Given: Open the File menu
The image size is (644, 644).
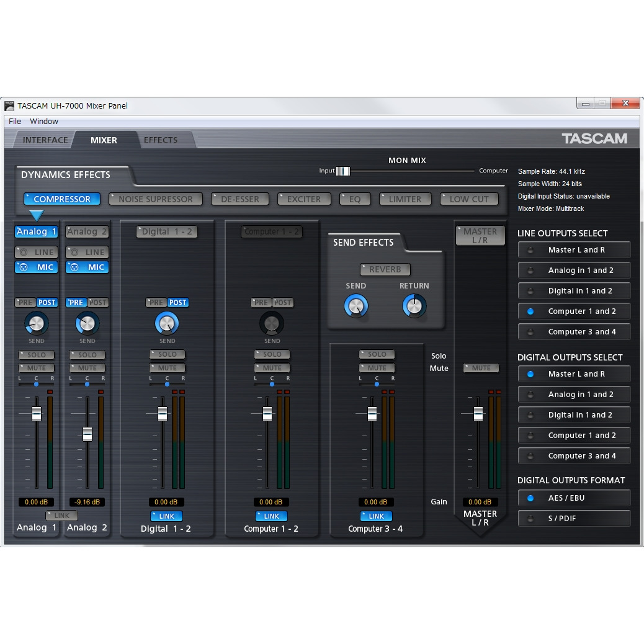Looking at the screenshot, I should 15,122.
